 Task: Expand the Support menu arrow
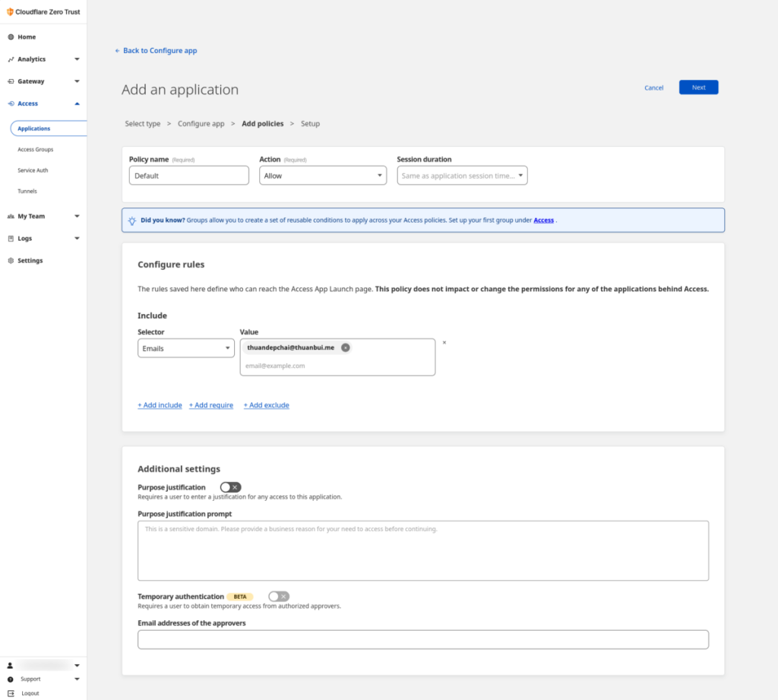[77, 679]
